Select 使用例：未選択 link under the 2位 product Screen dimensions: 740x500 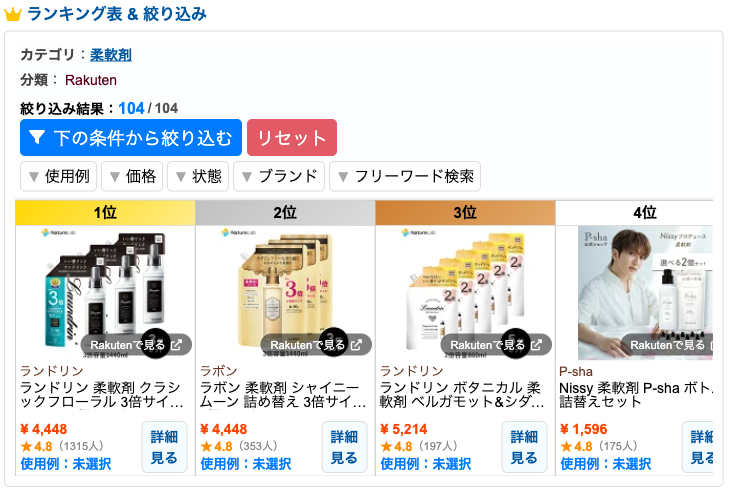pyautogui.click(x=246, y=464)
